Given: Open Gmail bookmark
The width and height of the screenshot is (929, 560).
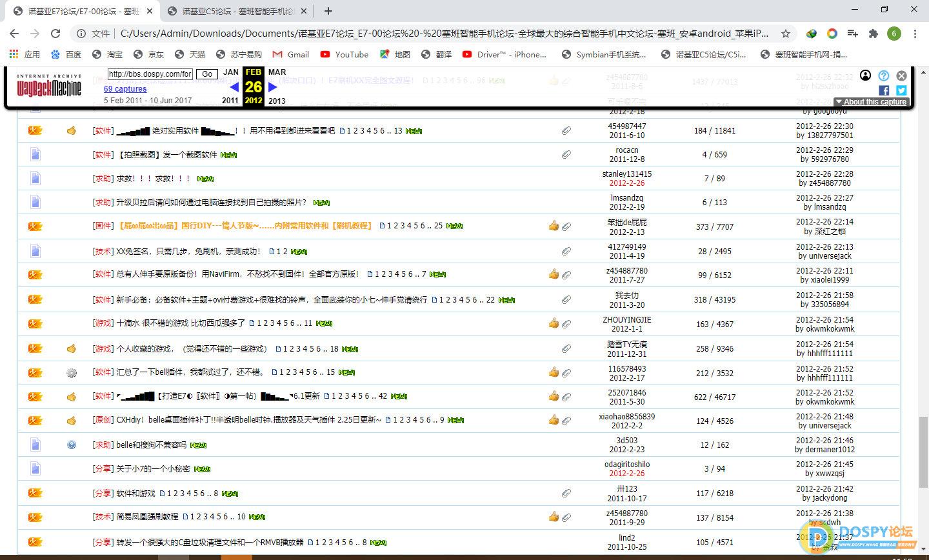Looking at the screenshot, I should point(291,54).
